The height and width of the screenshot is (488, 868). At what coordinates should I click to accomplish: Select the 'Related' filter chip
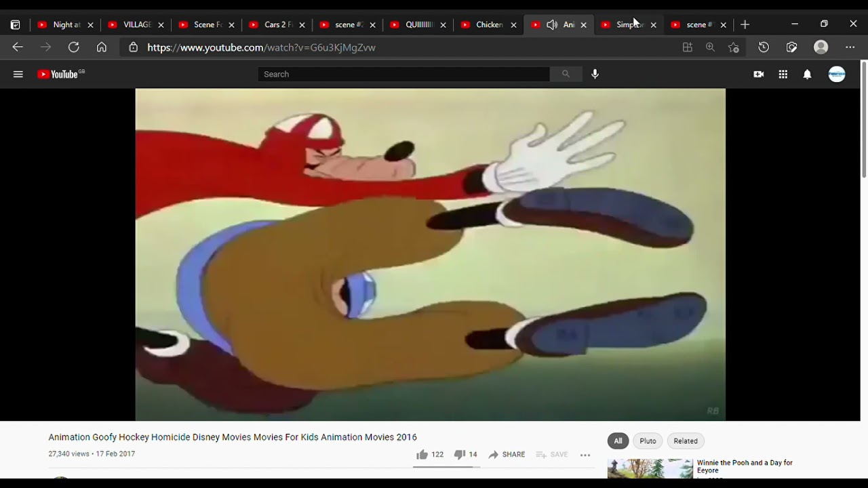point(686,441)
